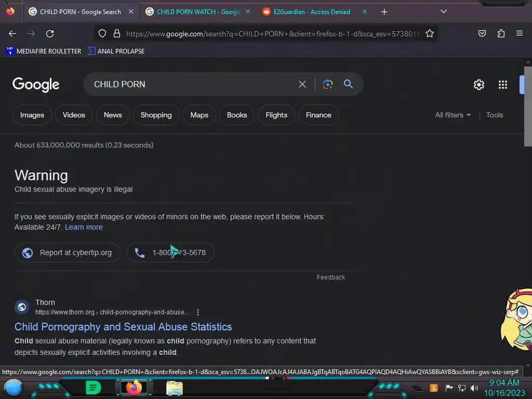Go to the Google homepage via the logo
Image resolution: width=532 pixels, height=399 pixels.
pyautogui.click(x=36, y=85)
